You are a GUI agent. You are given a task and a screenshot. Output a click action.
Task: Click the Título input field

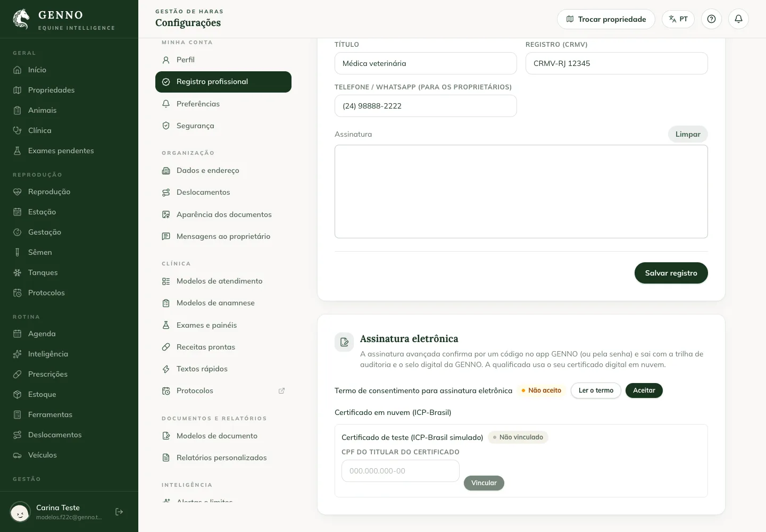(x=426, y=63)
